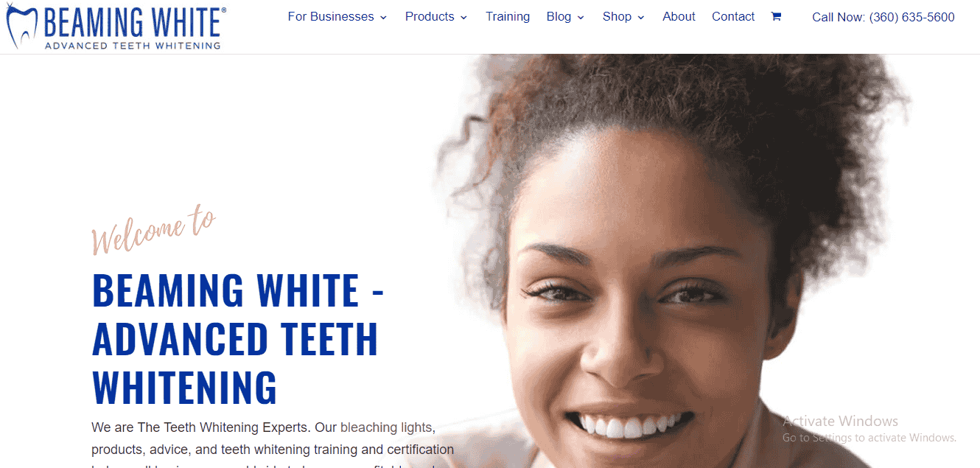980x468 pixels.
Task: Expand the chevron next to Blog
Action: (x=581, y=17)
